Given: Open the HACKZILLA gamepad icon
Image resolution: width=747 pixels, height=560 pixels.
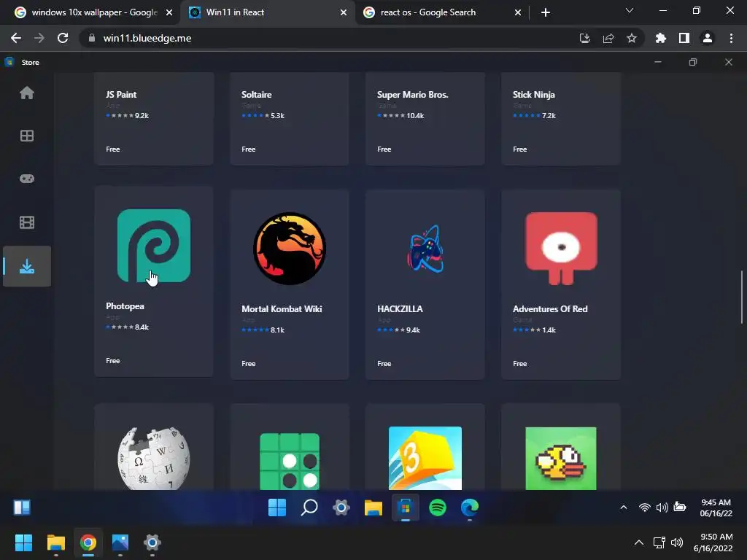Looking at the screenshot, I should [425, 249].
